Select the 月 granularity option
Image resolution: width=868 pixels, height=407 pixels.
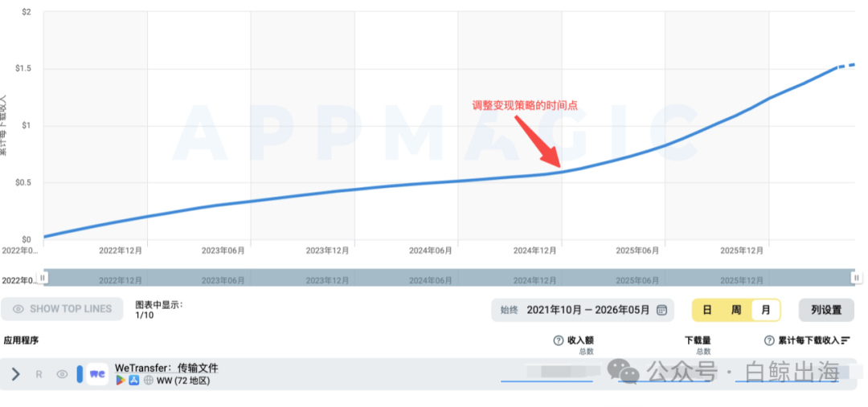click(766, 310)
